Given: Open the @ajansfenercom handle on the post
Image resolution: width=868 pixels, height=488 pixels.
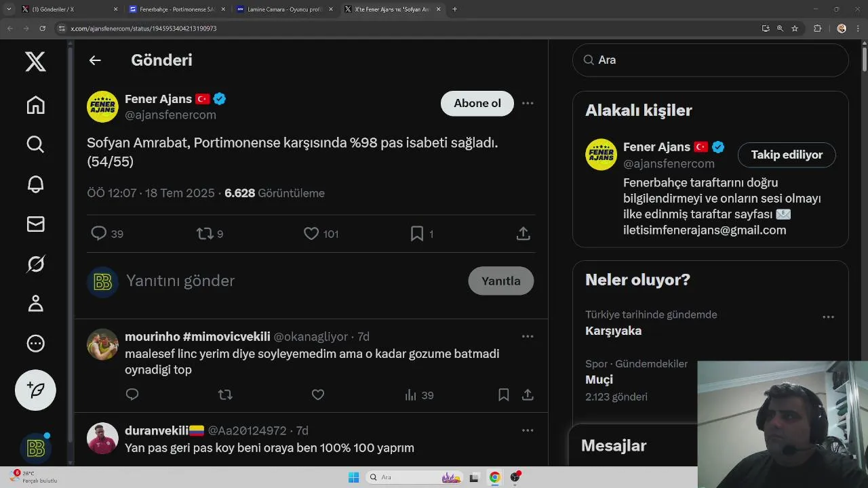Looking at the screenshot, I should point(170,115).
